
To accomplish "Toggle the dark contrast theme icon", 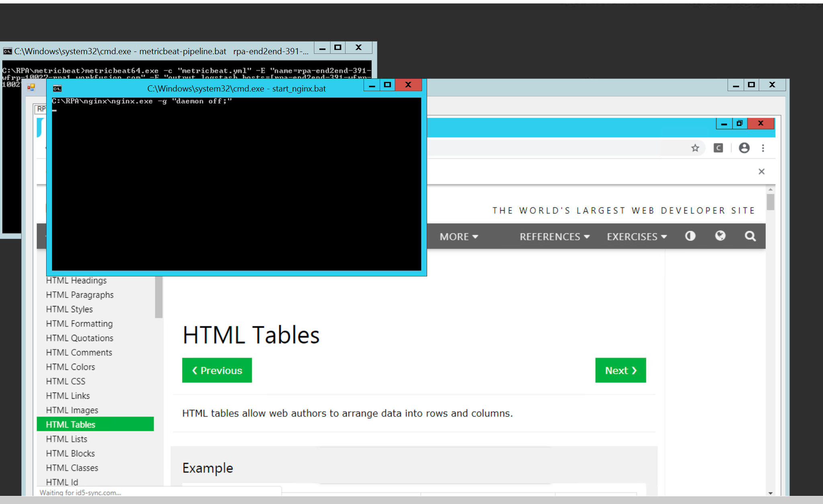I will (690, 236).
